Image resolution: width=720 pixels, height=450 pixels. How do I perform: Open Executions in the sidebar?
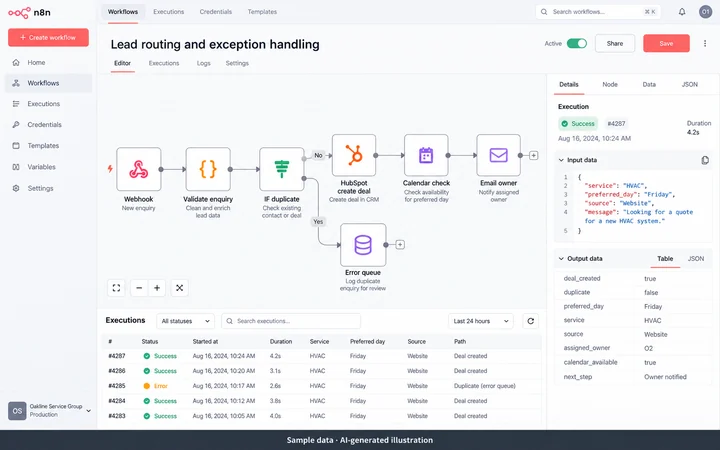click(x=48, y=104)
